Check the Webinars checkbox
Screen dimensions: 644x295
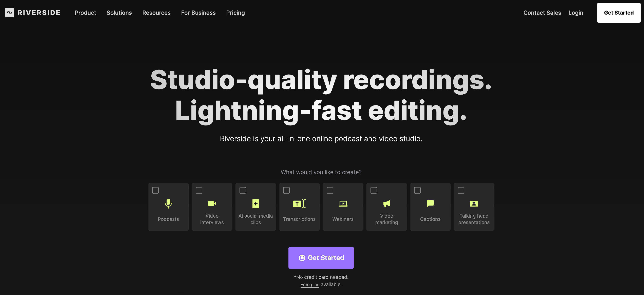pyautogui.click(x=330, y=190)
